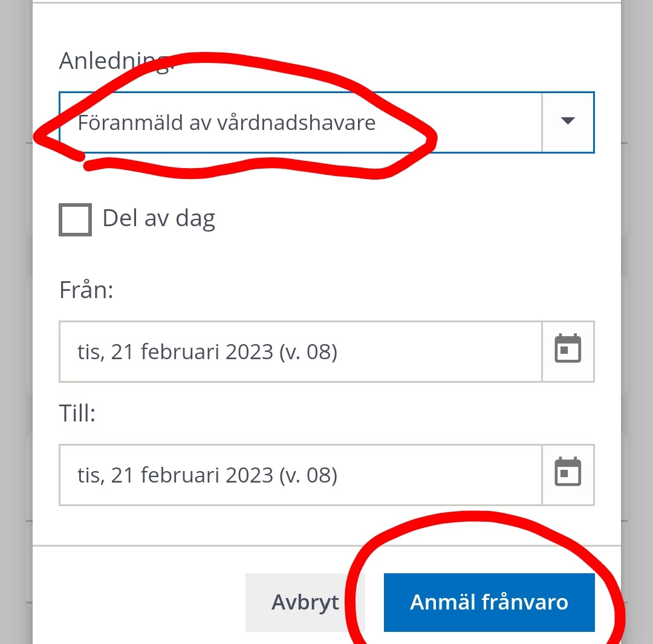This screenshot has width=653, height=644.
Task: Click the 'Del av dag' label text
Action: click(158, 218)
